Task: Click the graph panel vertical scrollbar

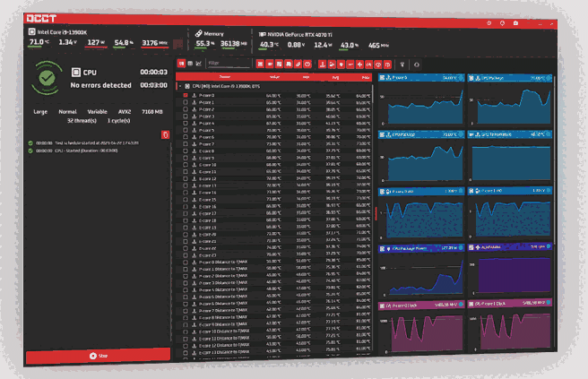Action: pyautogui.click(x=554, y=159)
